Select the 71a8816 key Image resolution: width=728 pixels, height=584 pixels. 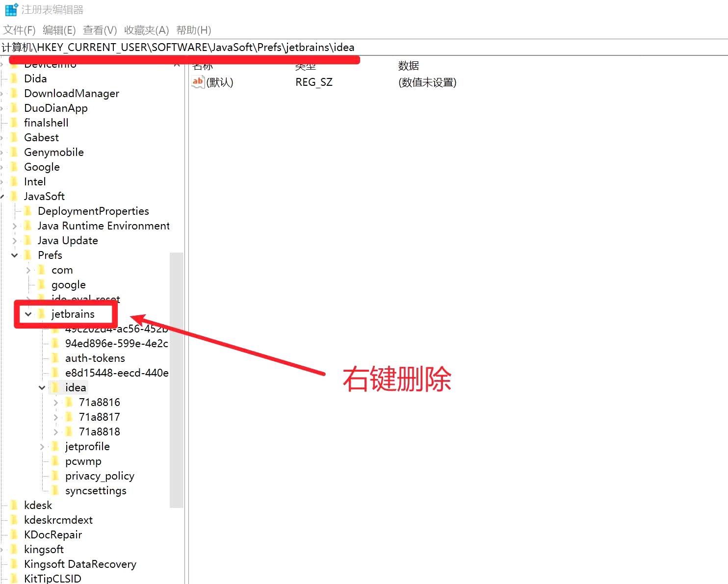(99, 402)
